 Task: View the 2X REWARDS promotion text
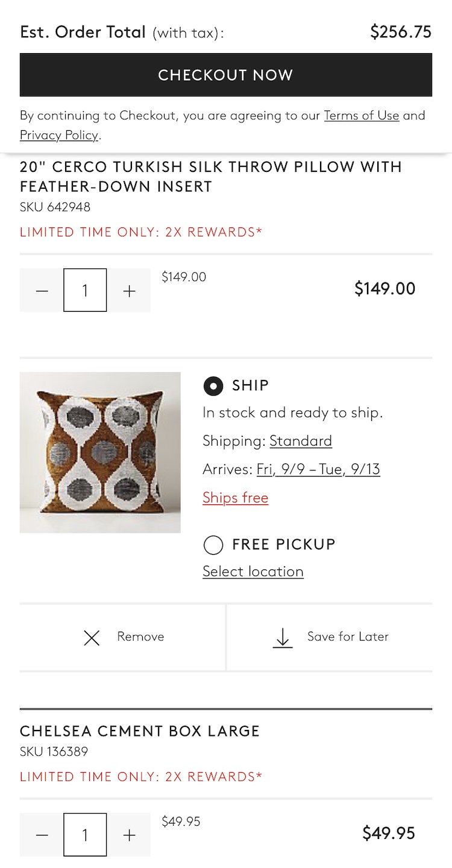141,232
